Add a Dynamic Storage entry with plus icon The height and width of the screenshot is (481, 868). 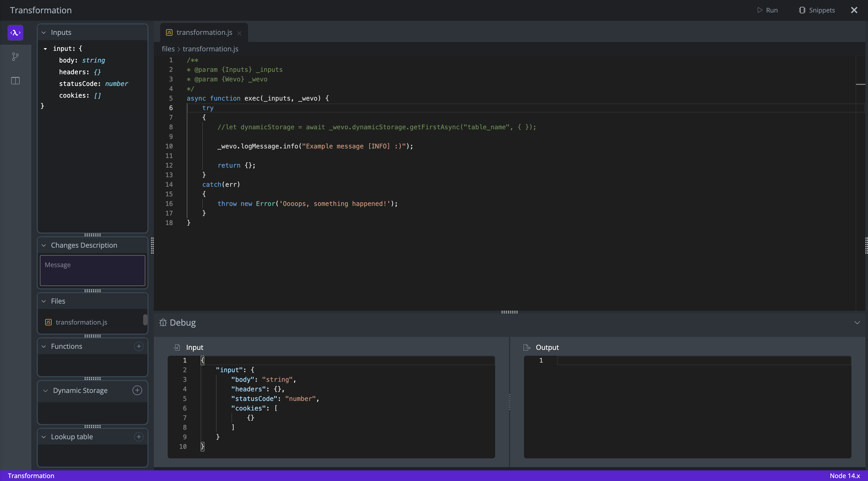point(137,390)
